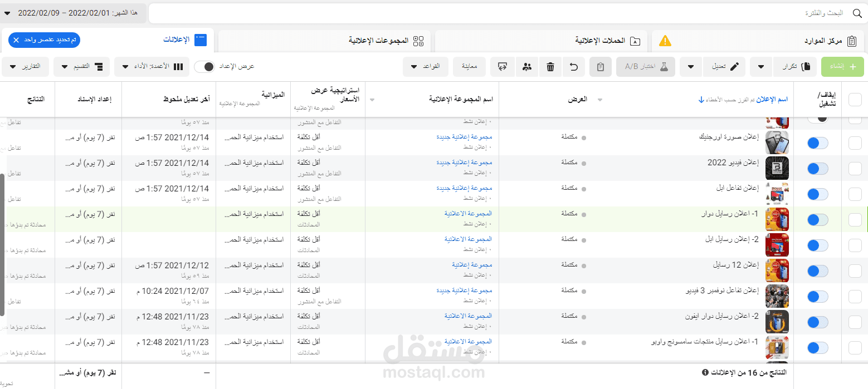This screenshot has width=868, height=389.
Task: Click the export preview-link screen icon
Action: point(502,66)
